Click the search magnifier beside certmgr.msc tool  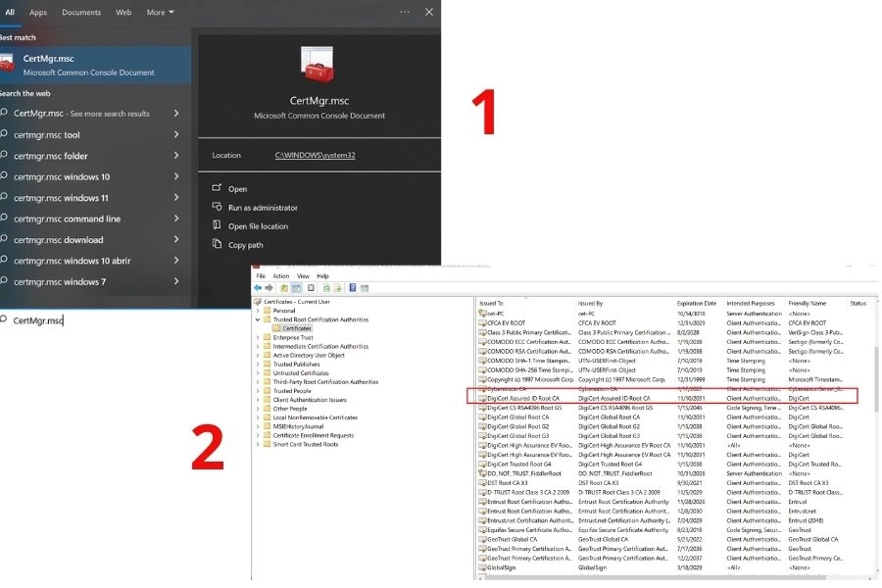(4, 134)
